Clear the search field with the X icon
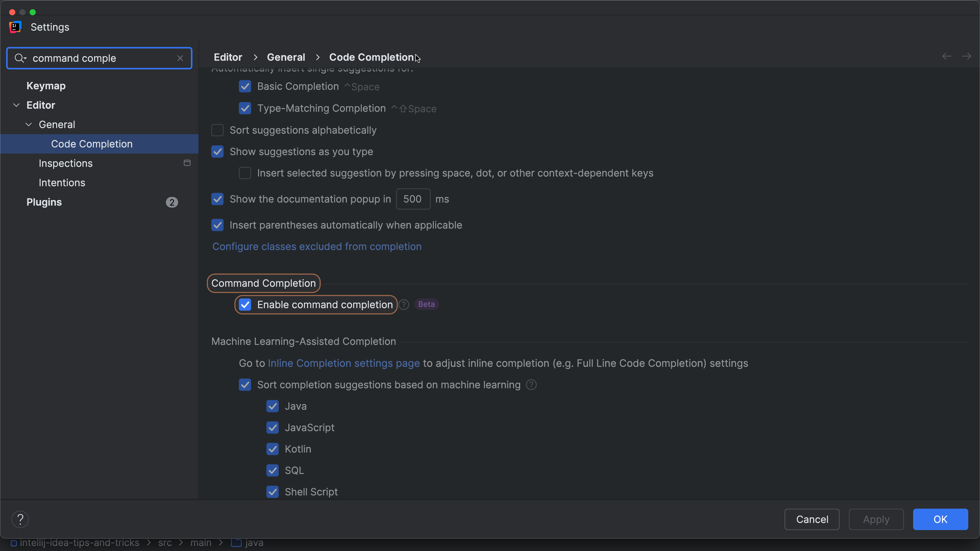The width and height of the screenshot is (980, 551). tap(180, 58)
